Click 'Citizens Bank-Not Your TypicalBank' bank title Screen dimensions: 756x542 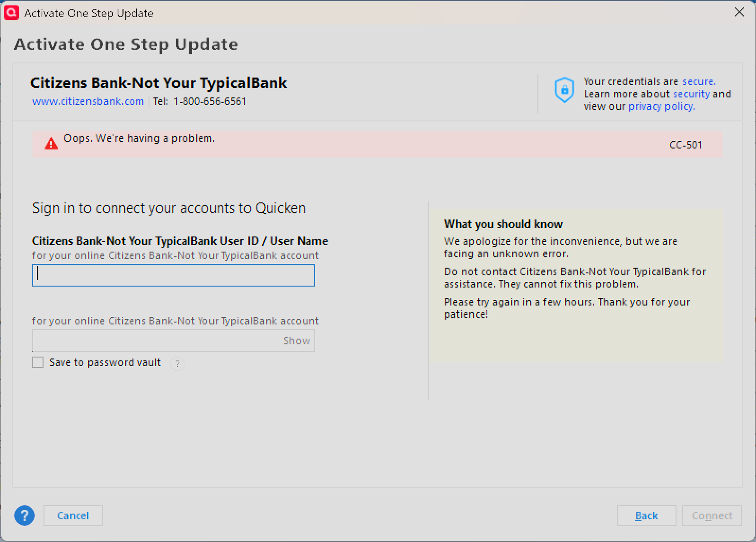(158, 83)
